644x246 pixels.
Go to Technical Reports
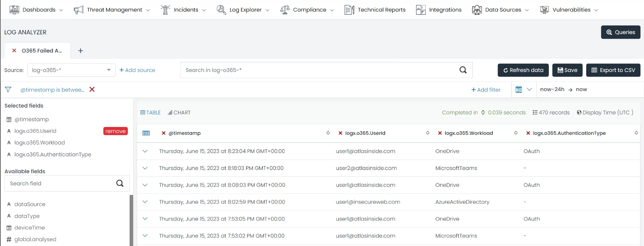coord(375,10)
